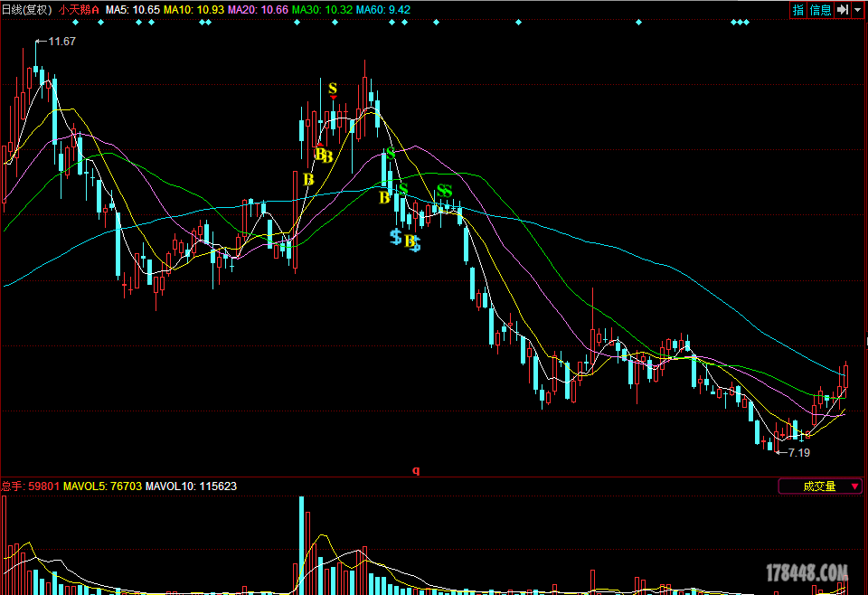Click the 指 indicator button
Viewport: 868px width, 595px height.
(797, 10)
